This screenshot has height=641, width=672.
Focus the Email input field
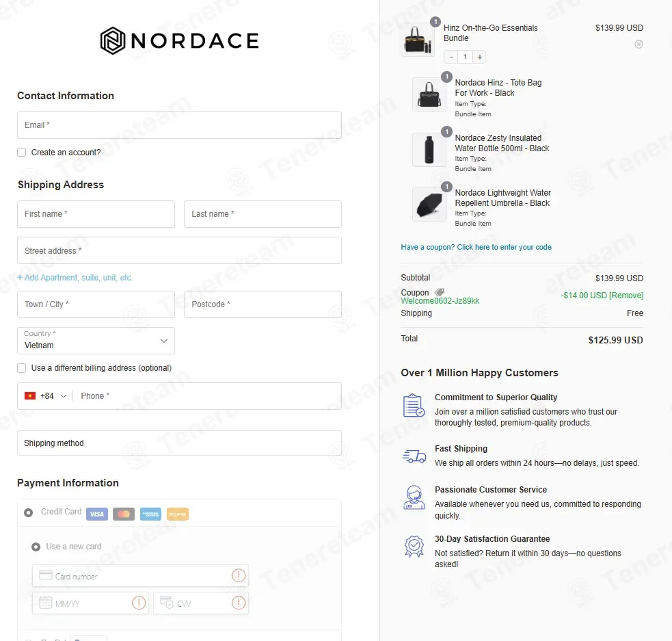click(x=179, y=125)
